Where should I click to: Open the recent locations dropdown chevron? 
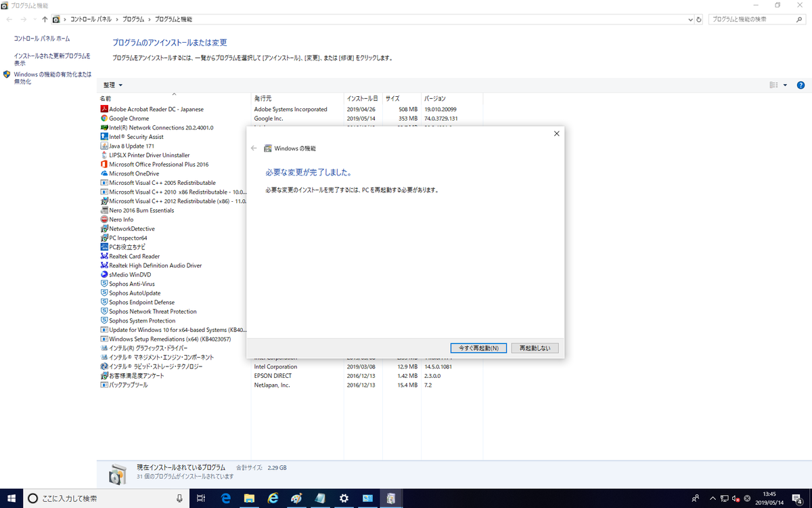pos(35,20)
